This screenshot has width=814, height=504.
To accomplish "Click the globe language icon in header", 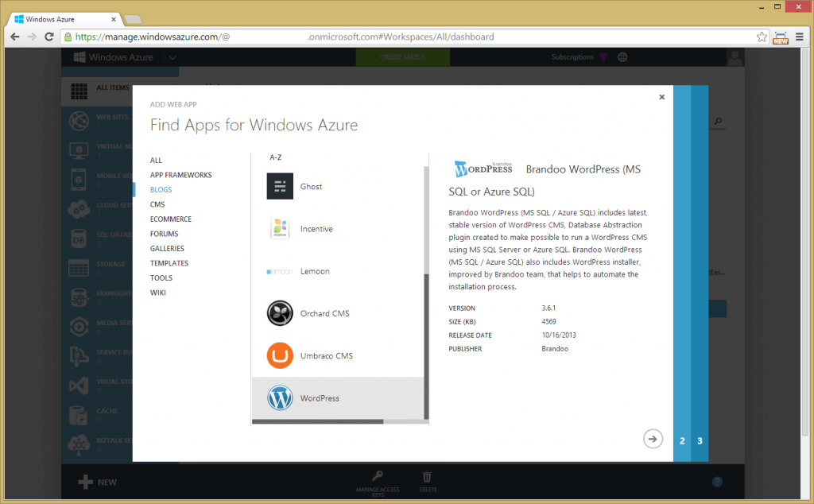I will 622,57.
